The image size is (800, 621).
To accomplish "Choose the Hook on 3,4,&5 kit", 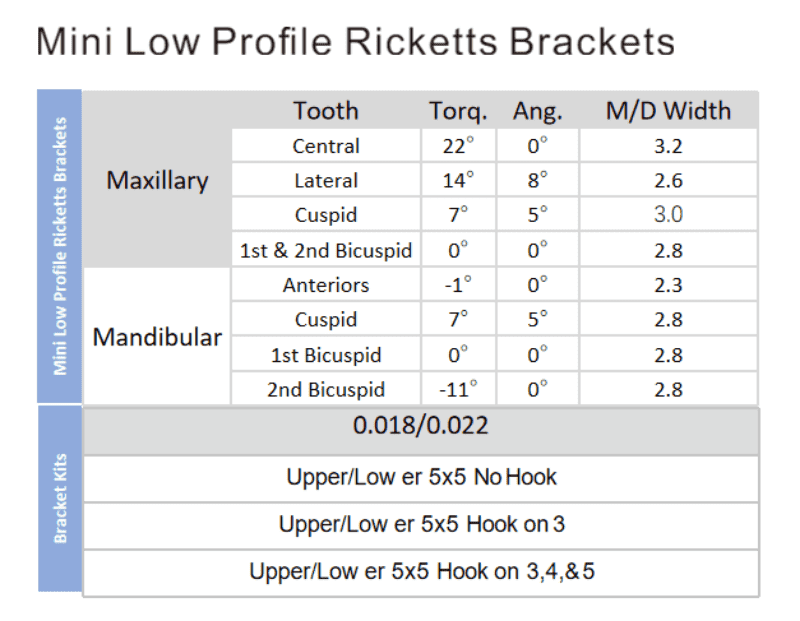I will pyautogui.click(x=420, y=572).
